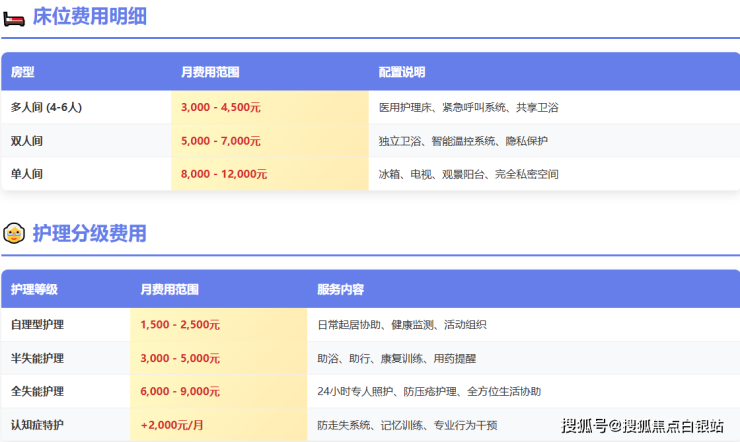Click the bed icon beside 床位费用明细
This screenshot has height=442, width=740.
coord(14,19)
